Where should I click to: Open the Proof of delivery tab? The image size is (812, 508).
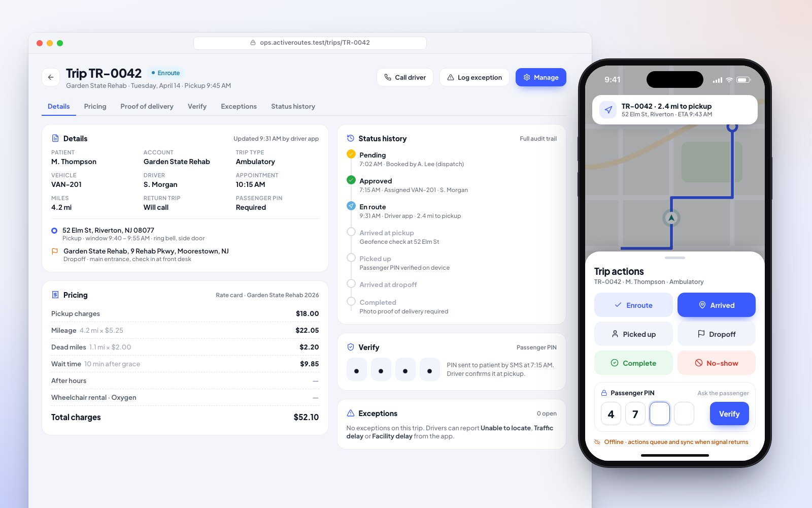(147, 106)
